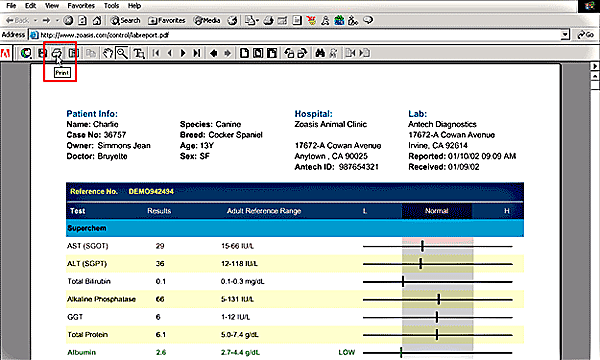Click the ALT (SGPT) test name
Viewport: 600px width, 360px height.
(87, 264)
